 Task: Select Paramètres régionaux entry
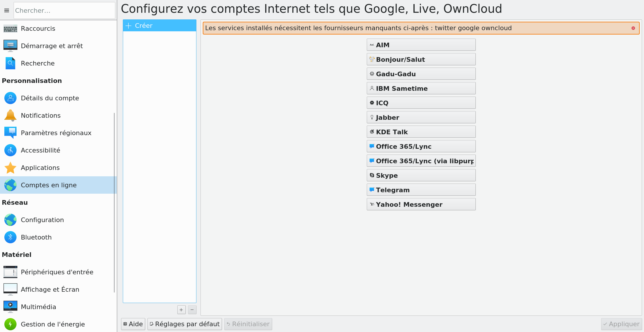point(58,133)
